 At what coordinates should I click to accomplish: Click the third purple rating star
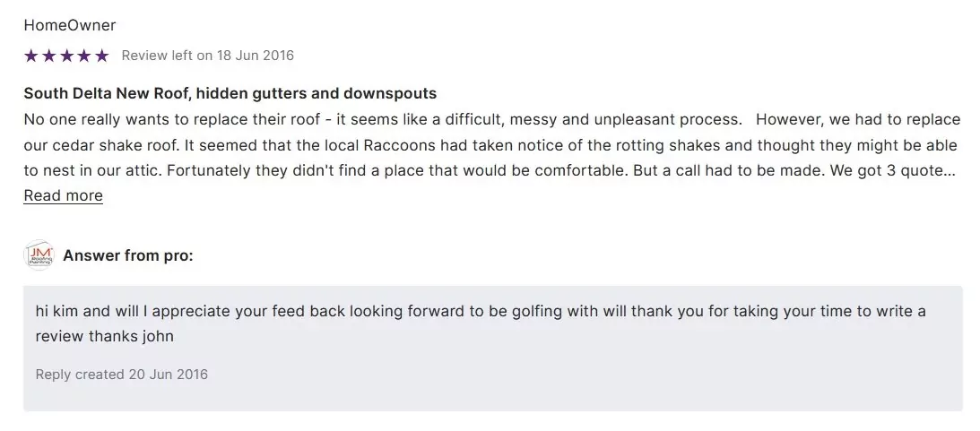point(66,56)
